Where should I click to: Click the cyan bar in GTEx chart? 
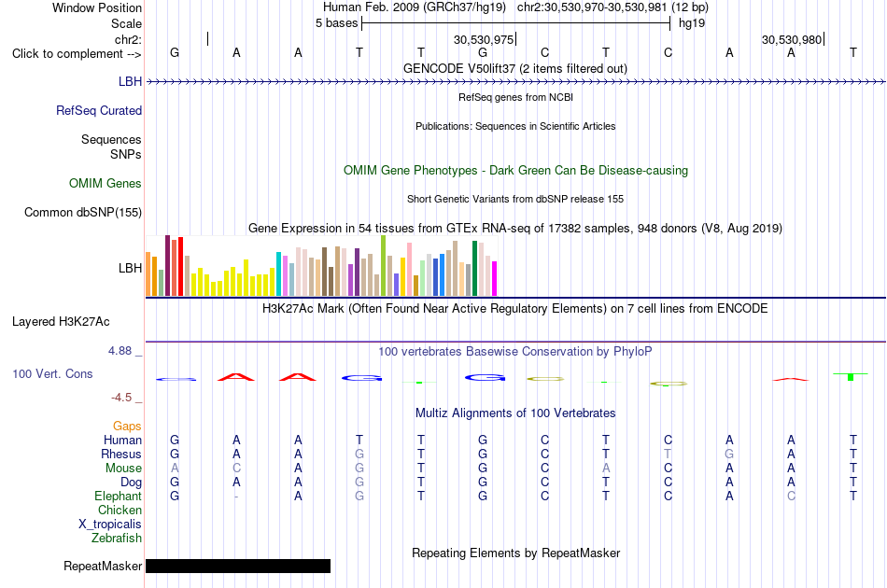pyautogui.click(x=279, y=274)
